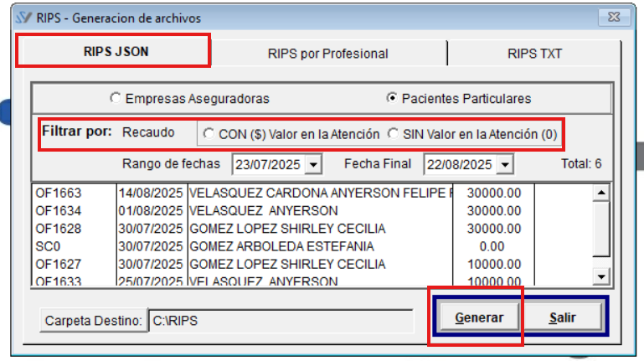
Task: Open the RIPS por Profesional tab
Action: (x=328, y=54)
